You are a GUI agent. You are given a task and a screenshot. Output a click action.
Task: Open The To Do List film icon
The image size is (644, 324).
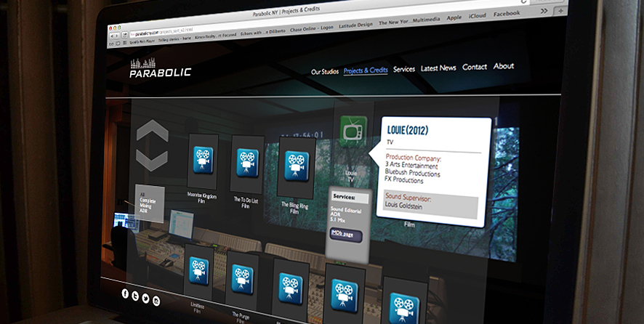coord(247,163)
